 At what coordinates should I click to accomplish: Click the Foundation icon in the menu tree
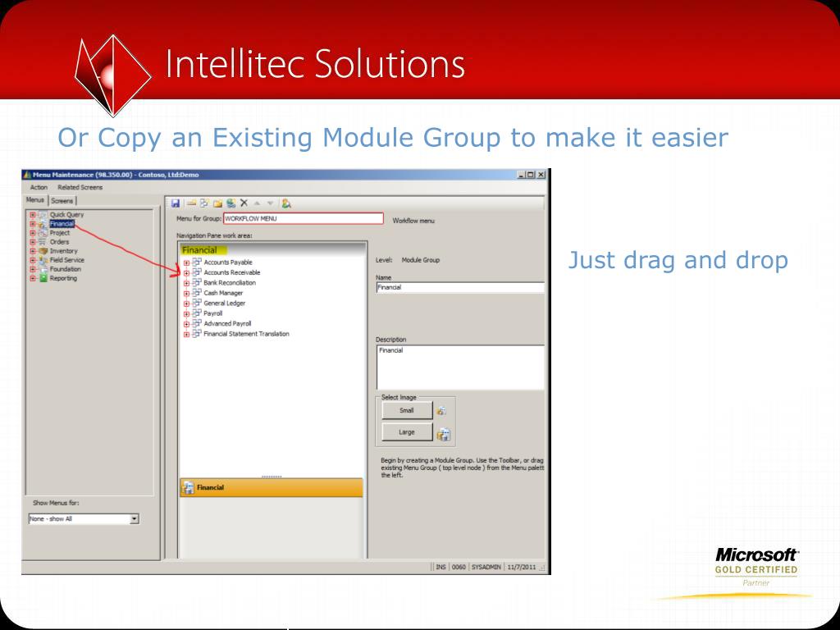[x=43, y=269]
